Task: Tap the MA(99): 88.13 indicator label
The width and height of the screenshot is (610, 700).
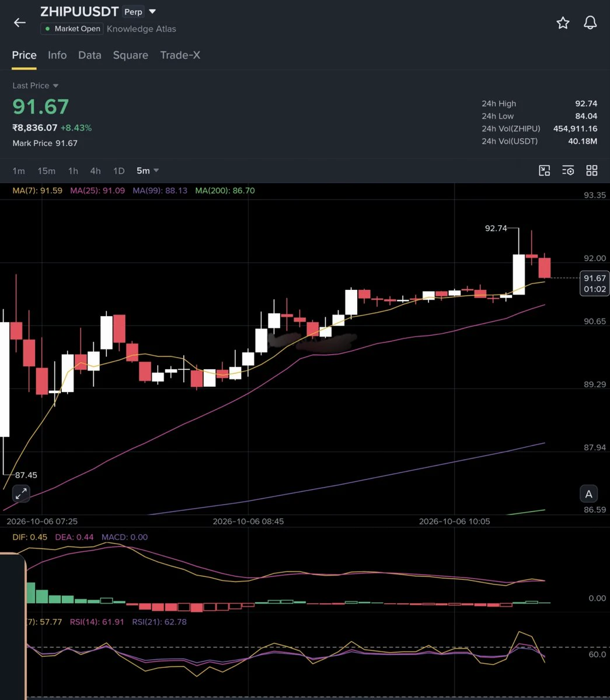Action: [160, 190]
